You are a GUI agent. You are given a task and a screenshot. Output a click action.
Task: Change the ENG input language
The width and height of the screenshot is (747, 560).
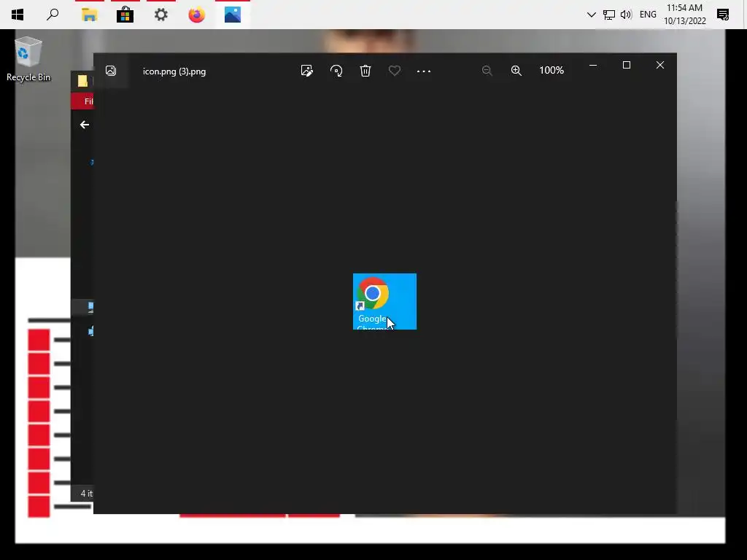tap(648, 15)
